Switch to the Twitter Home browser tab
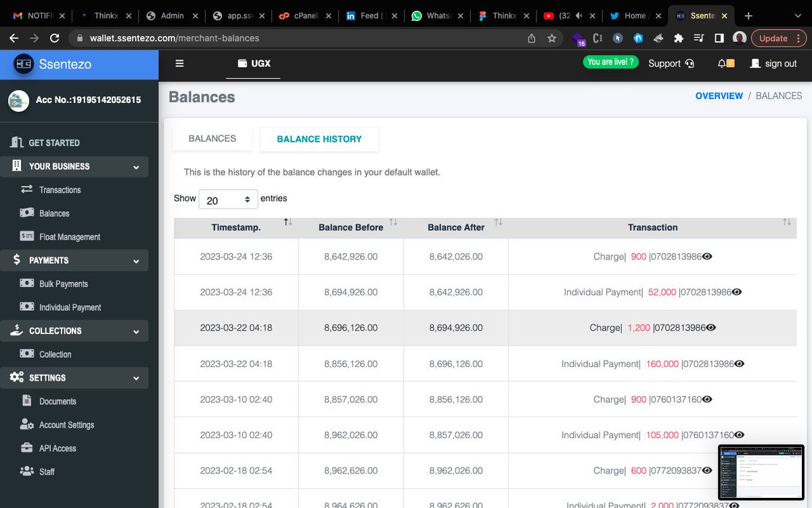The height and width of the screenshot is (508, 812). tap(635, 16)
